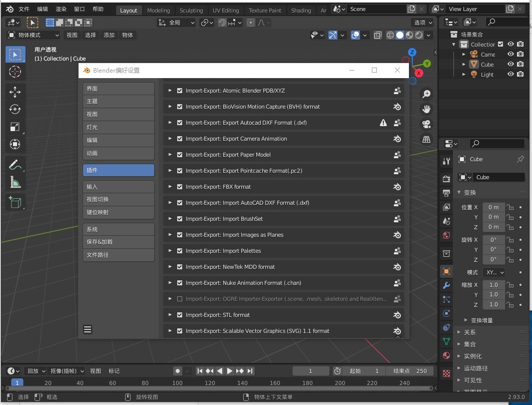Select the Annotate pencil tool
Image resolution: width=532 pixels, height=405 pixels.
[x=15, y=165]
